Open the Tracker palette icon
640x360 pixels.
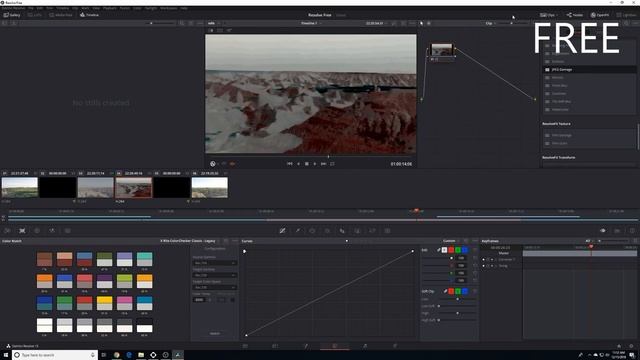(x=327, y=231)
